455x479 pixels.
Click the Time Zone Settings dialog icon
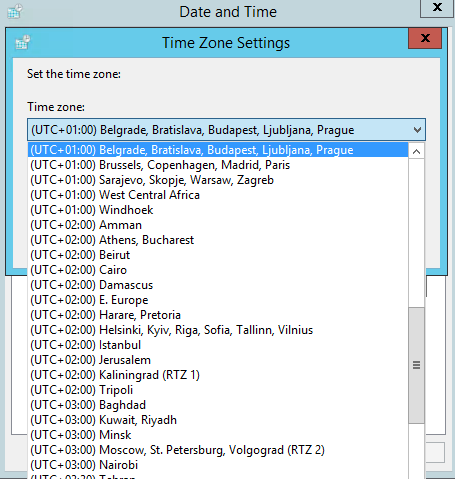23,42
